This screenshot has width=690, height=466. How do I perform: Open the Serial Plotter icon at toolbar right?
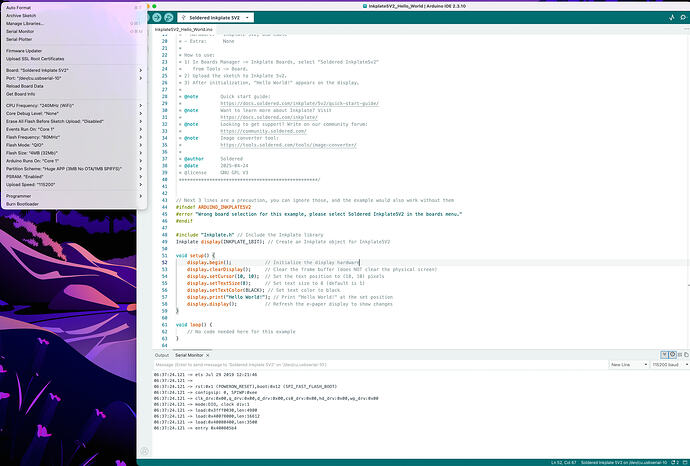[x=672, y=18]
